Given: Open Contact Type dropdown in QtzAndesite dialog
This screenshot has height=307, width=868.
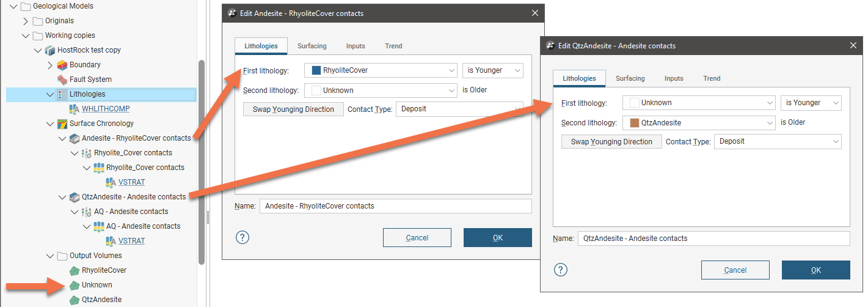Looking at the screenshot, I should coord(836,141).
